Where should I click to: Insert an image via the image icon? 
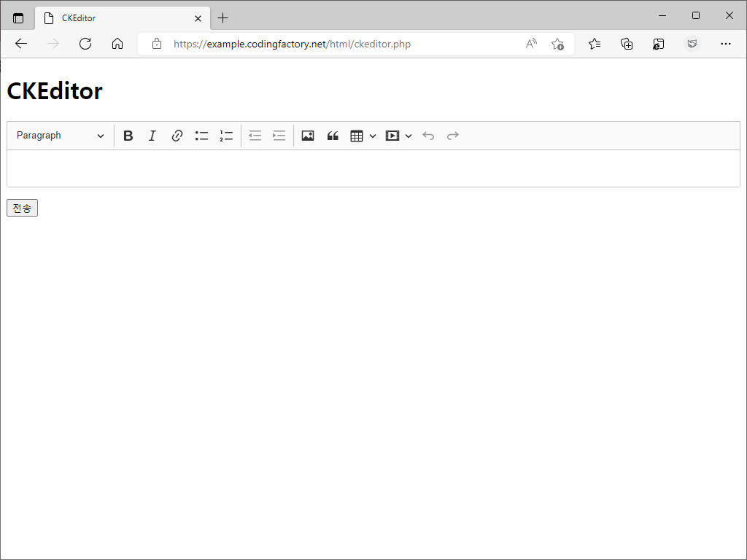[308, 136]
